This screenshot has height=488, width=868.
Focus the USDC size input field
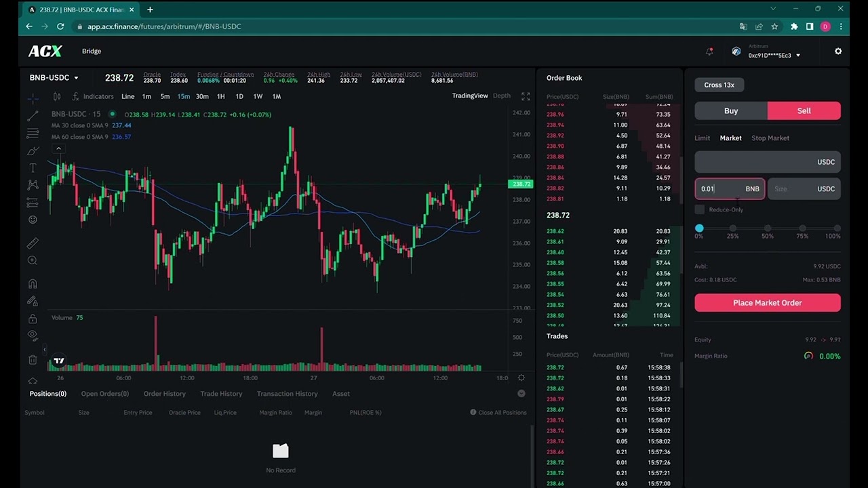click(804, 189)
